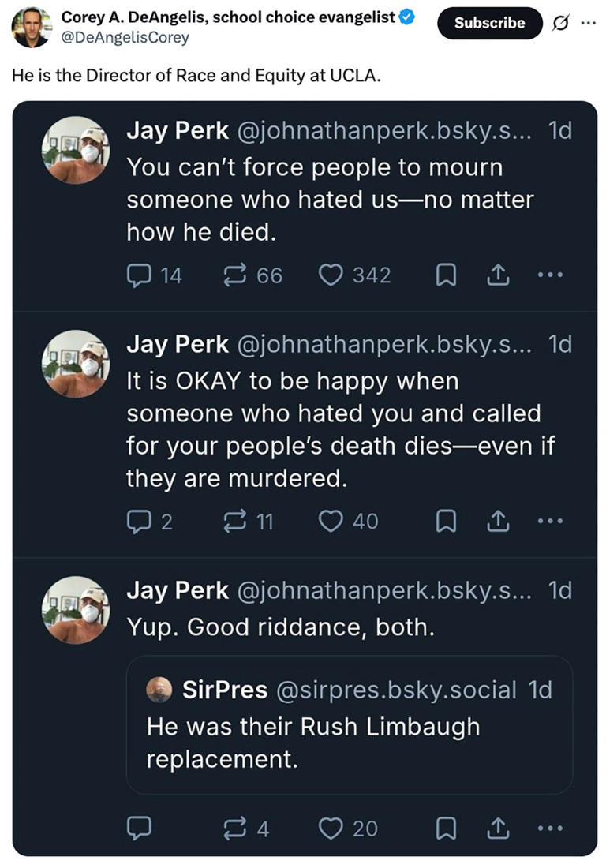Click reply icon with 14 comments
The height and width of the screenshot is (868, 606).
pyautogui.click(x=139, y=275)
